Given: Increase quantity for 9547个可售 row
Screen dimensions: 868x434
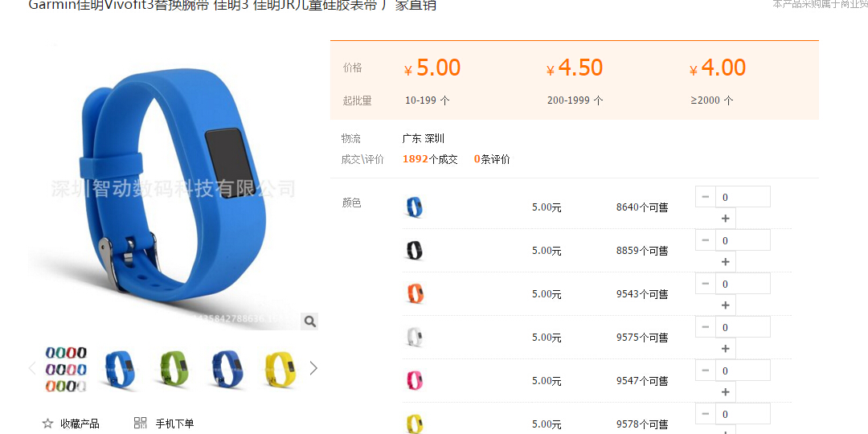Looking at the screenshot, I should coord(726,391).
